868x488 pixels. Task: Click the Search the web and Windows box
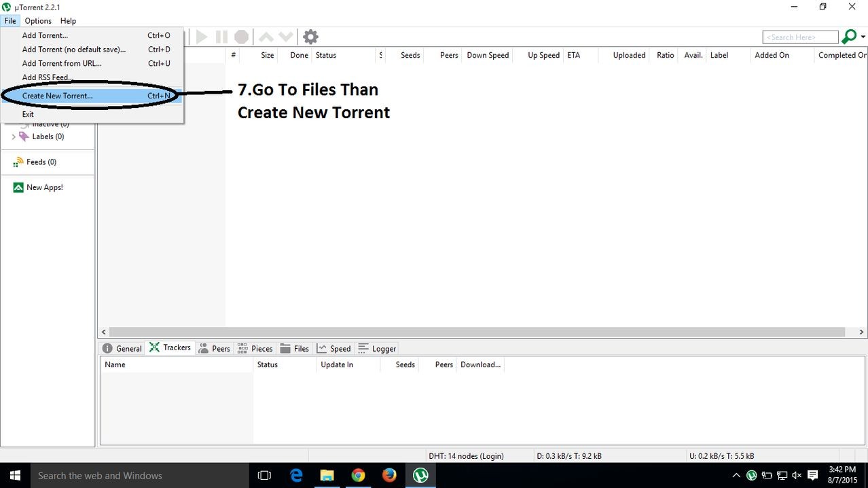[x=141, y=476]
